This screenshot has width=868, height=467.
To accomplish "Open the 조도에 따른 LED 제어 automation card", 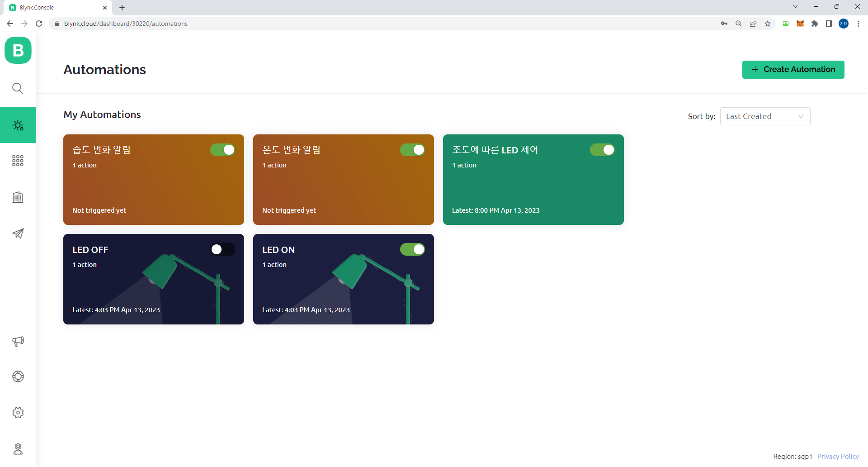I will [533, 180].
